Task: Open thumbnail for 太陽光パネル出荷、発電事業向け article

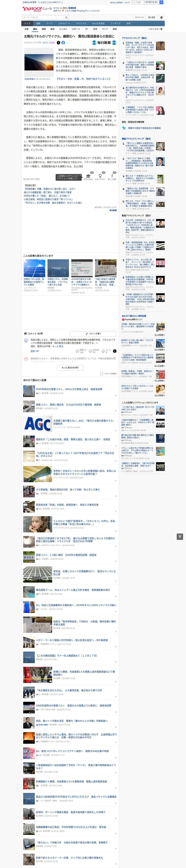Action: coord(34,268)
